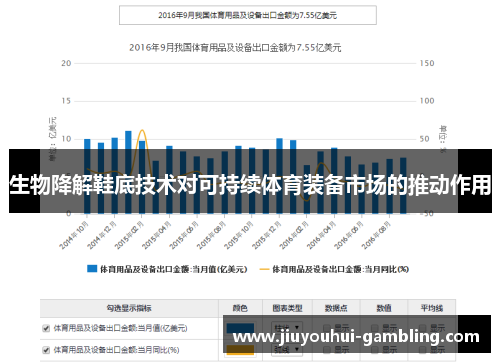Click the 2016年08月 x-axis label

(x=376, y=235)
